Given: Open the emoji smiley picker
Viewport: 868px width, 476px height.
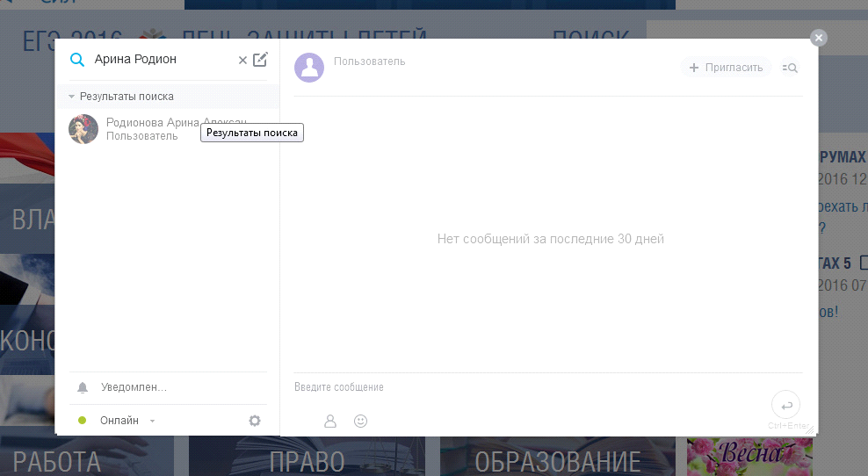Looking at the screenshot, I should point(360,422).
